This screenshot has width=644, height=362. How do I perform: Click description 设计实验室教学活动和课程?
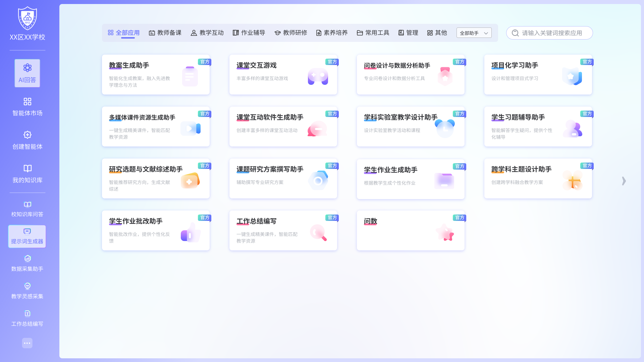[x=392, y=130]
